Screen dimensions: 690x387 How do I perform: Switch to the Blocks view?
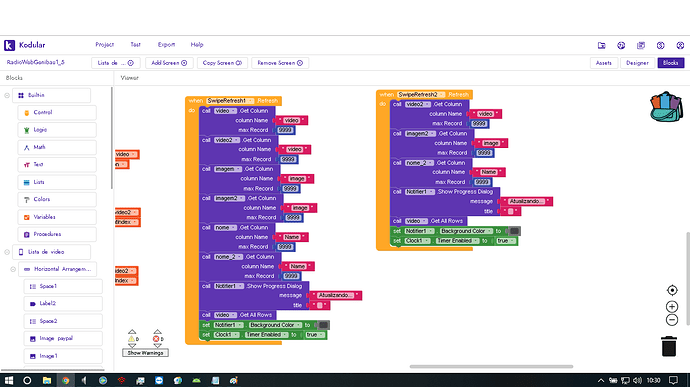(671, 63)
